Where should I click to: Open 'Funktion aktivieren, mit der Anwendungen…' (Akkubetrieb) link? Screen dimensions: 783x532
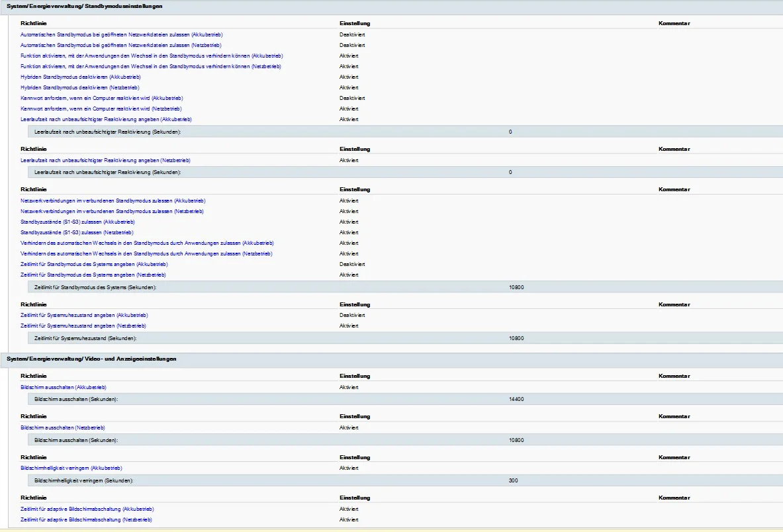(x=152, y=56)
